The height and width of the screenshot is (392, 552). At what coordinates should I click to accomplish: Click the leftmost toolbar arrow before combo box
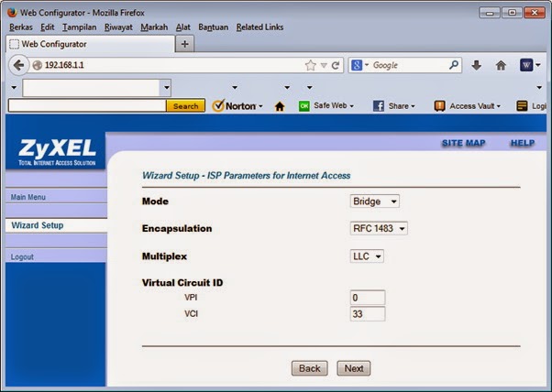(14, 87)
